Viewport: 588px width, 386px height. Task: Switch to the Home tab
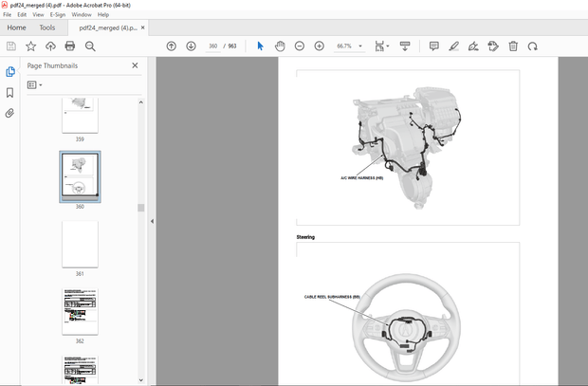click(16, 28)
